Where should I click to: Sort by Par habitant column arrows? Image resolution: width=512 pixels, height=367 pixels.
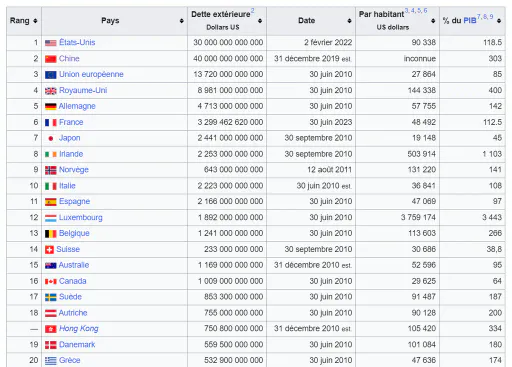[x=433, y=21]
